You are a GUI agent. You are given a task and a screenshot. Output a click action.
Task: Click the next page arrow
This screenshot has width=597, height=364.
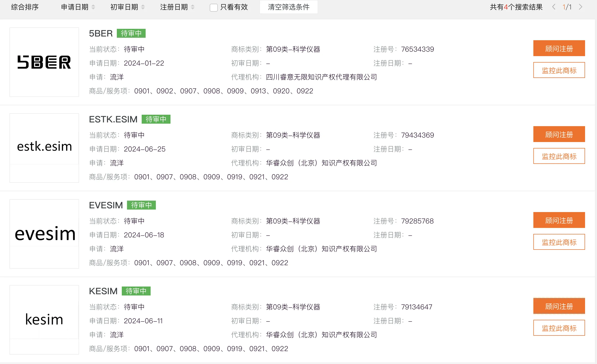(581, 7)
